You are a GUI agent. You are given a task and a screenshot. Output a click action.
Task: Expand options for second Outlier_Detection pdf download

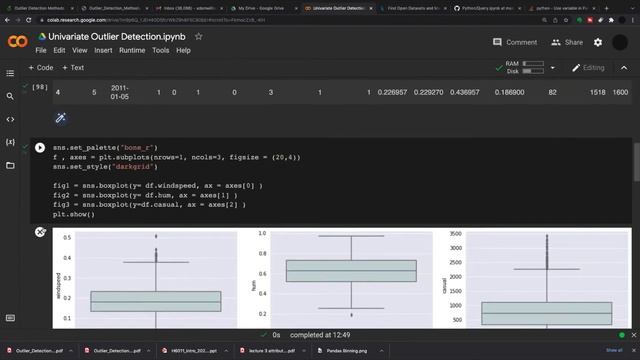149,351
